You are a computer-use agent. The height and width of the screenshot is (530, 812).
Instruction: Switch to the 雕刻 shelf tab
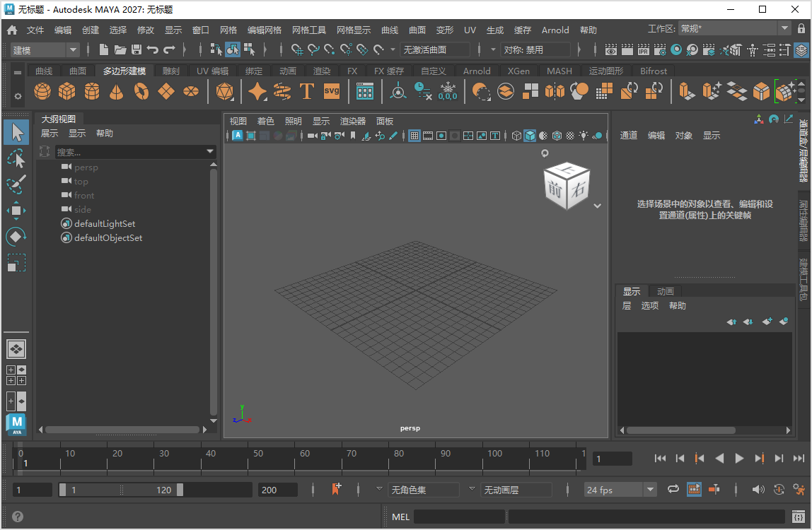(170, 71)
